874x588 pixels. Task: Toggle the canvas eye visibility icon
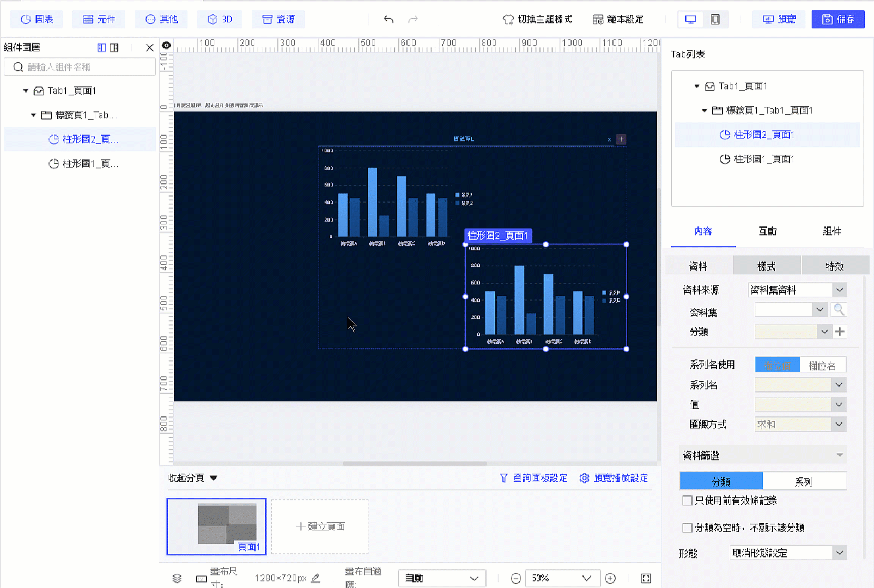click(167, 45)
